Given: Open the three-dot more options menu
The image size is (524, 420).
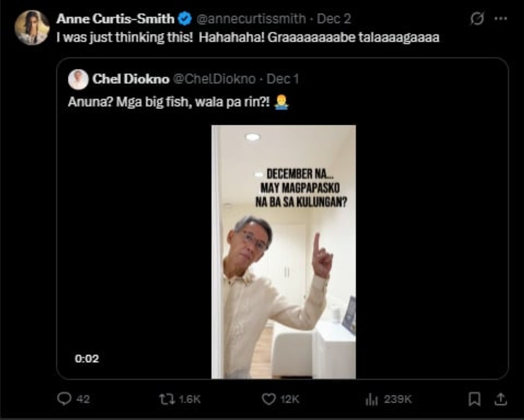Looking at the screenshot, I should [x=500, y=19].
